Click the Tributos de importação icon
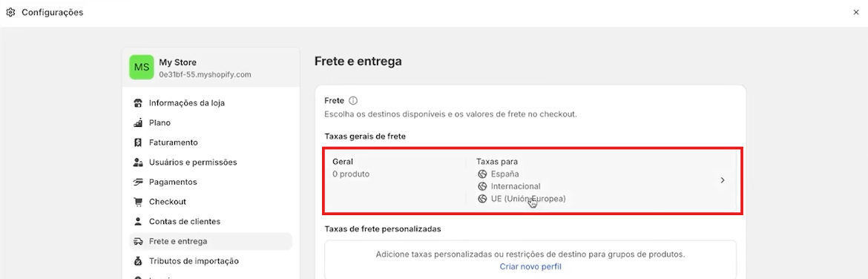 [x=139, y=260]
